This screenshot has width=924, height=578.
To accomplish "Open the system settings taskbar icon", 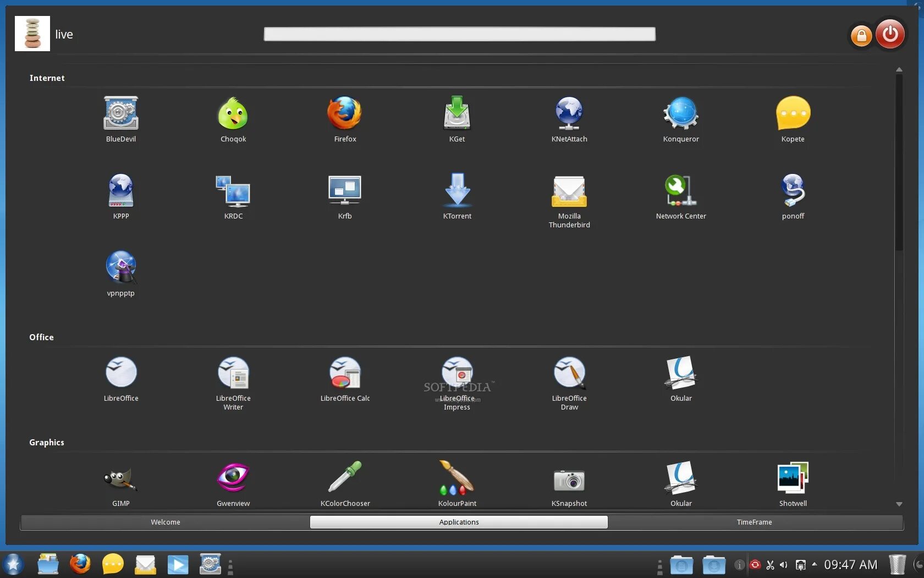I will (x=210, y=564).
